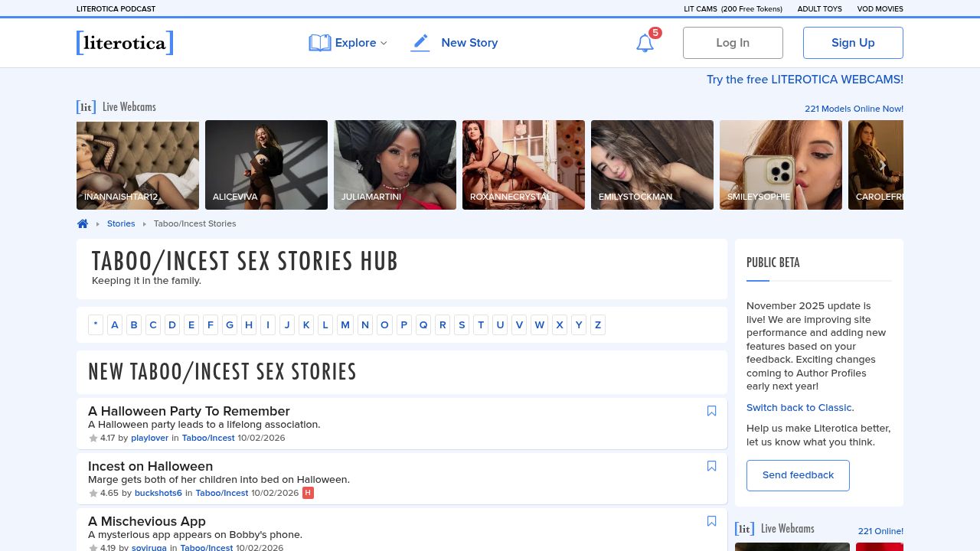
Task: Open the SMILEYSOPHIE webcam thumbnail
Action: [781, 165]
